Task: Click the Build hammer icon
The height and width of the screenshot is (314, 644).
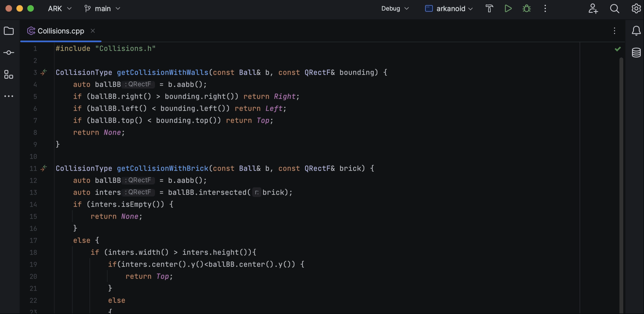Action: (x=489, y=8)
